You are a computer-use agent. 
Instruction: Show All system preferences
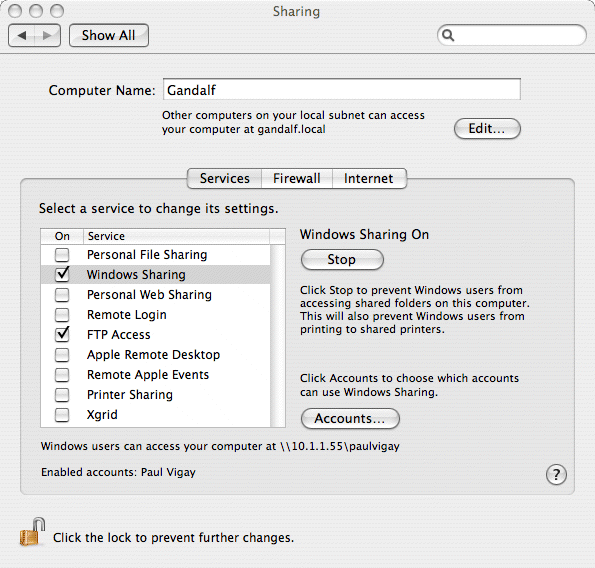(x=109, y=36)
